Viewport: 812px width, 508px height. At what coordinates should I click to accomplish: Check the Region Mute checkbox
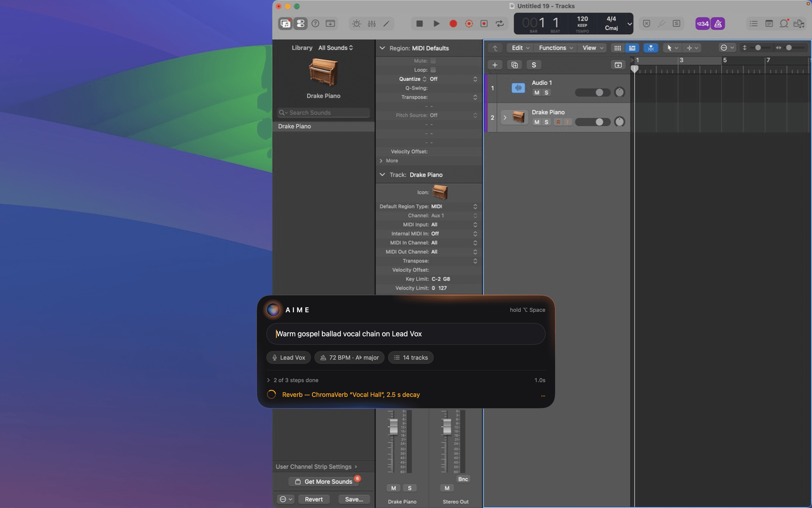433,61
